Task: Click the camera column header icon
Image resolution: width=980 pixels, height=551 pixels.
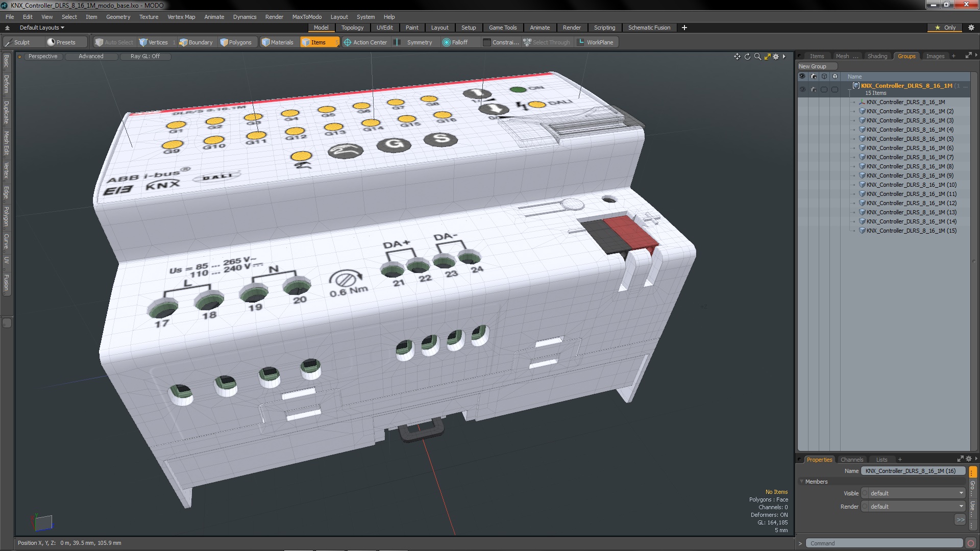Action: (x=814, y=77)
